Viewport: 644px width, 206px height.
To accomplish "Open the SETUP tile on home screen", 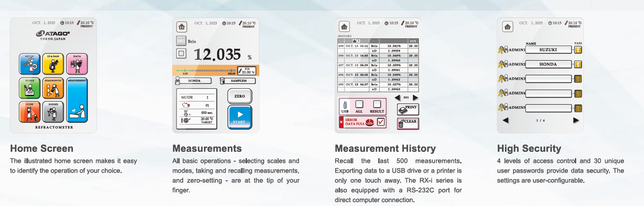I will [x=30, y=64].
